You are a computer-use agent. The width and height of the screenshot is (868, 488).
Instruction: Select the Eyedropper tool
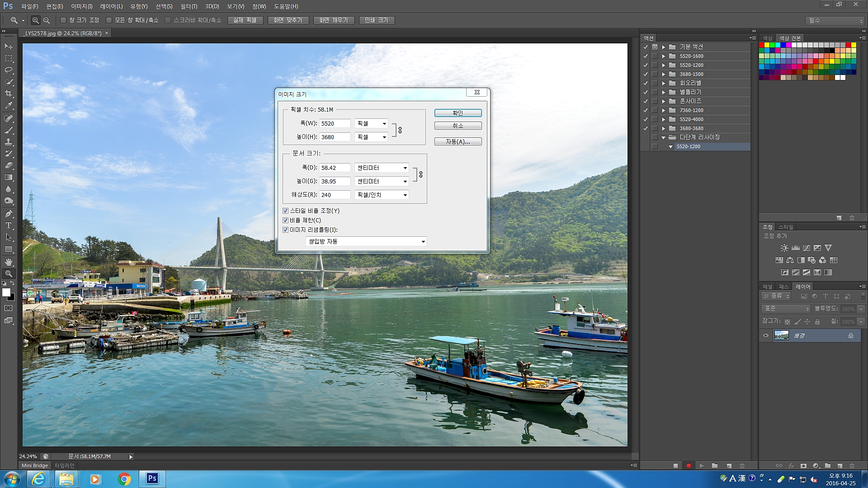tap(9, 106)
